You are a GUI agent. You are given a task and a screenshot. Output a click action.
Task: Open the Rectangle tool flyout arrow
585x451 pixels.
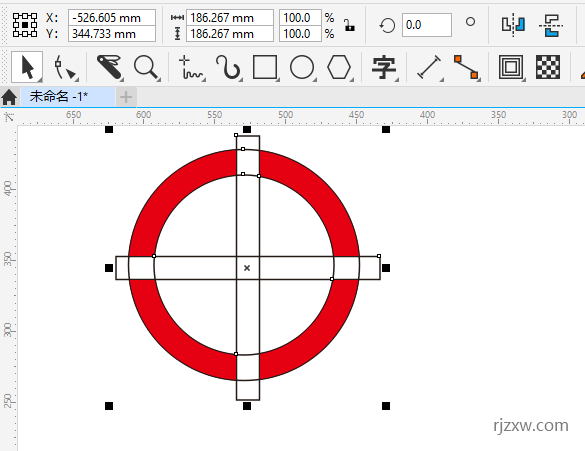tap(278, 79)
